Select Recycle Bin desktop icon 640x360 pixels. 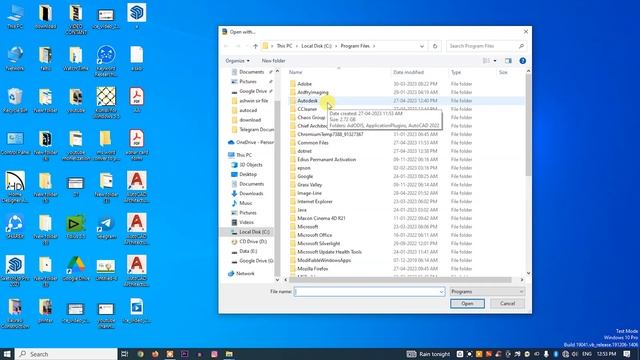tap(15, 100)
